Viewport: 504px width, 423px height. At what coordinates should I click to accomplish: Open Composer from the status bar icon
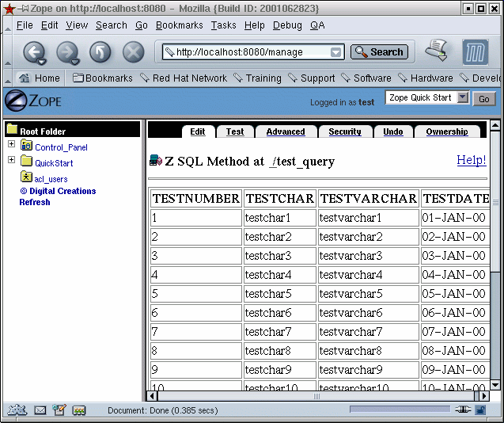click(59, 410)
